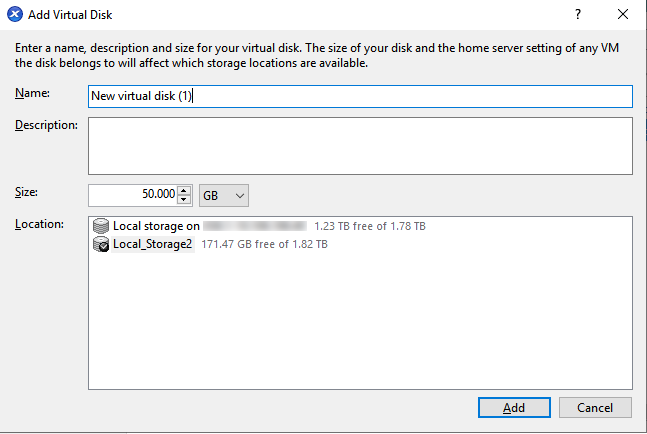Click inside the Description text area
The height and width of the screenshot is (434, 647).
360,146
